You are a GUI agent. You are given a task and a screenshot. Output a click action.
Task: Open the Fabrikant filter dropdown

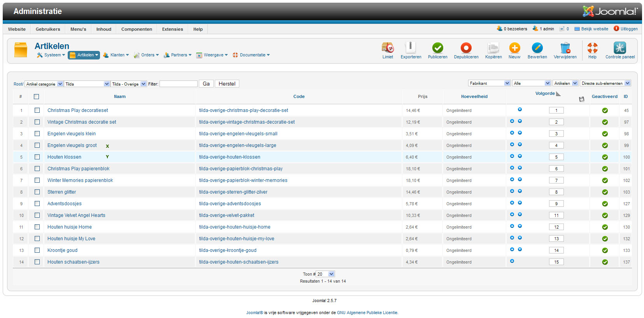489,83
